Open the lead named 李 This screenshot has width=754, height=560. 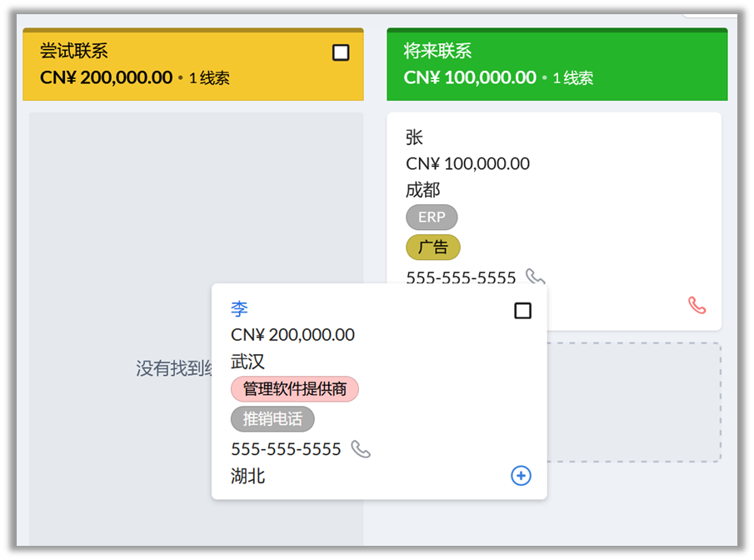pyautogui.click(x=240, y=309)
